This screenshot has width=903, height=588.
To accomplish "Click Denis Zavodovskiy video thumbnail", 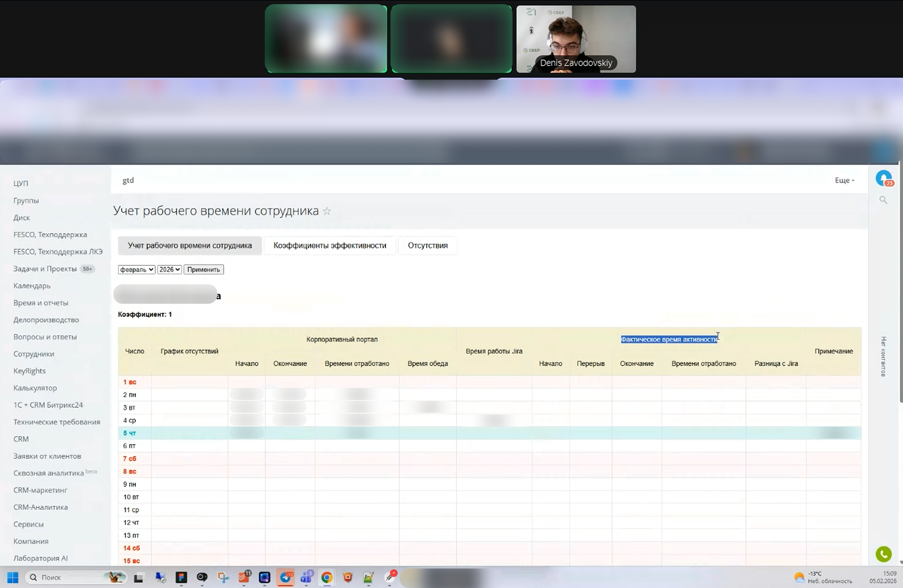I will (x=576, y=39).
